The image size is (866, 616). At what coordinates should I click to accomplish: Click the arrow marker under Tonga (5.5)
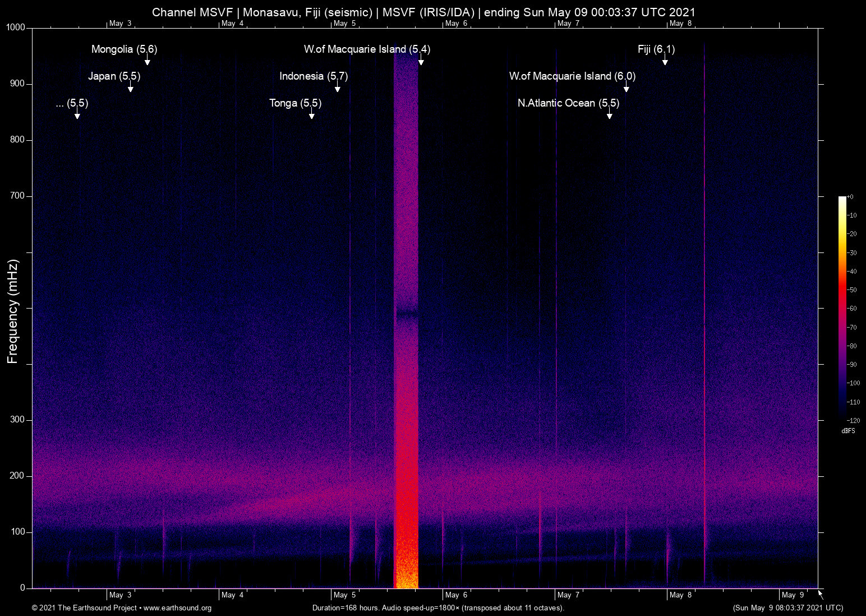[312, 114]
